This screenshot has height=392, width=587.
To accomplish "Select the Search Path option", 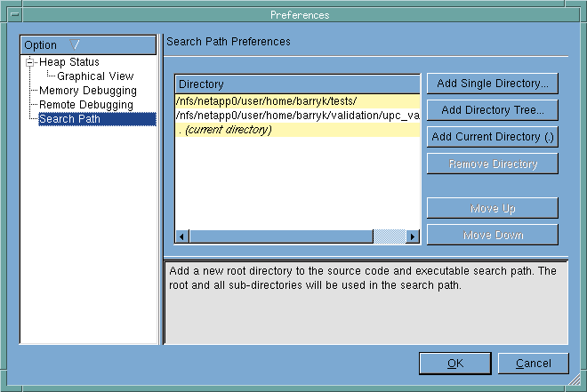I will click(69, 119).
